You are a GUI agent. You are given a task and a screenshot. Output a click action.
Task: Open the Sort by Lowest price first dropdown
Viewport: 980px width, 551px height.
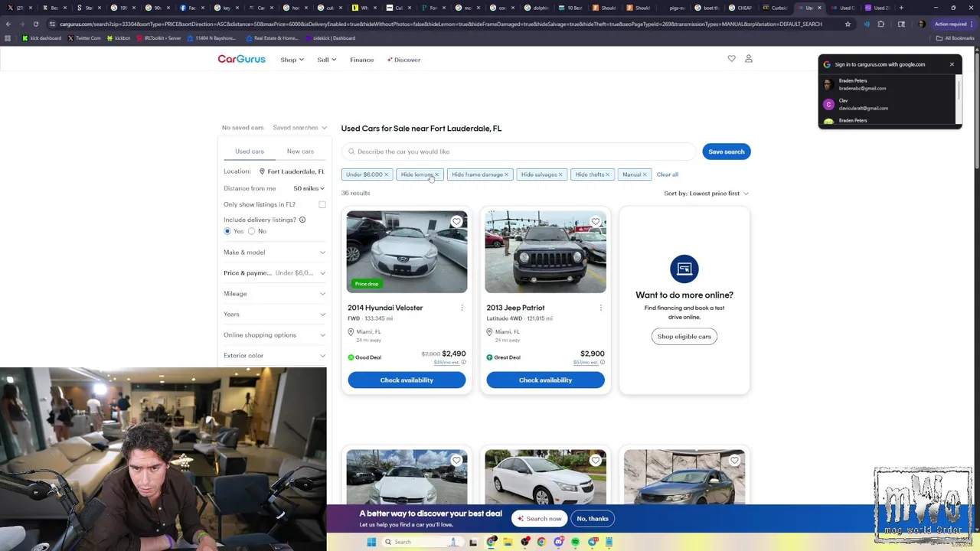pos(706,194)
